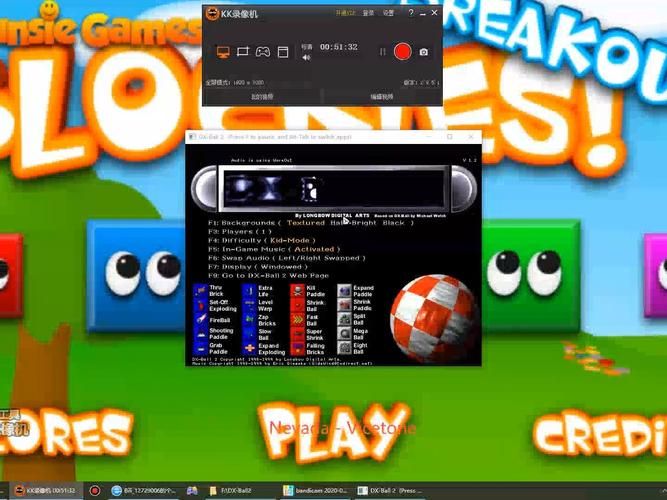Click the F1: Backgrounds option

(311, 223)
